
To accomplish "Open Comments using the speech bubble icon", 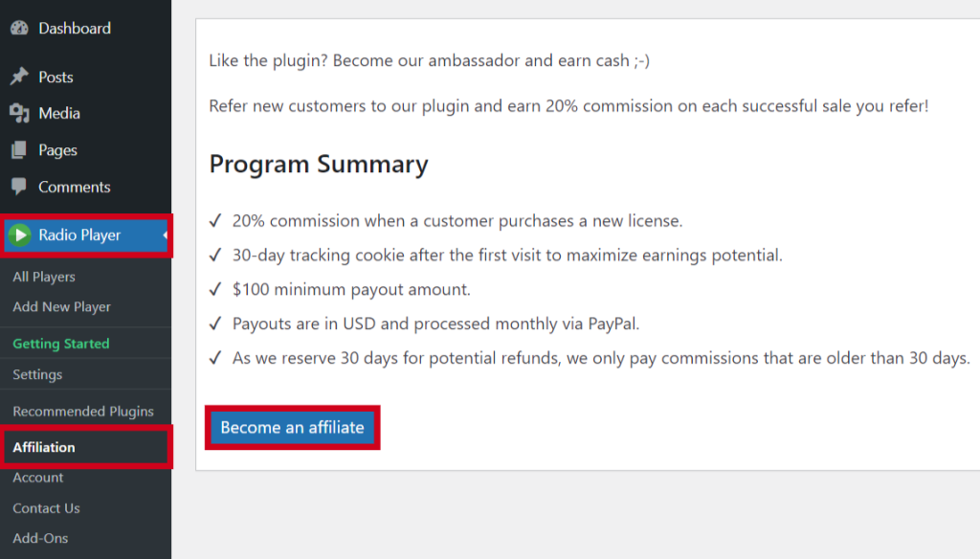I will (19, 187).
